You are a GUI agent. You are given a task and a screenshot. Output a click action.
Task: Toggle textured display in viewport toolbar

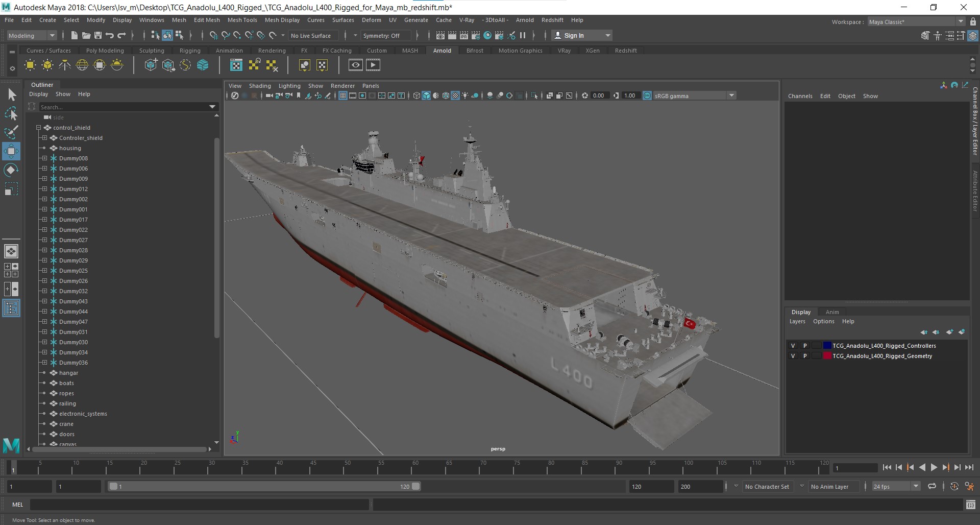455,96
